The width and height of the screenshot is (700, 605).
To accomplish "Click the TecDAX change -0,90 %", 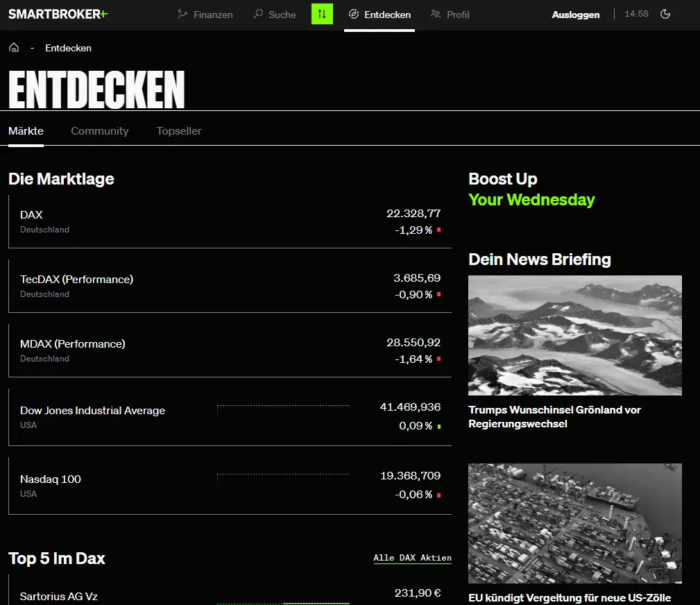I will (413, 295).
